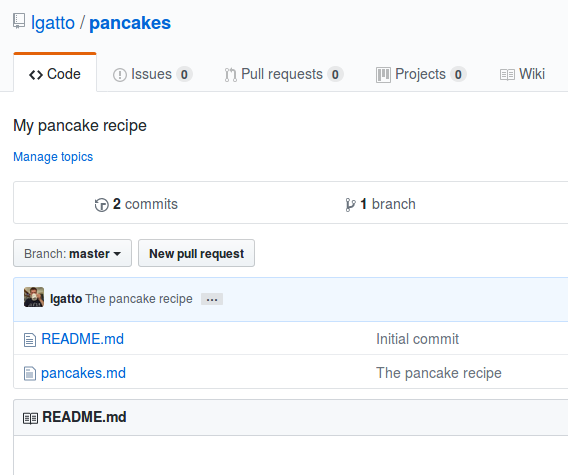This screenshot has width=568, height=475.
Task: Open 'The pancake recipe' latest commit message
Action: click(x=139, y=299)
